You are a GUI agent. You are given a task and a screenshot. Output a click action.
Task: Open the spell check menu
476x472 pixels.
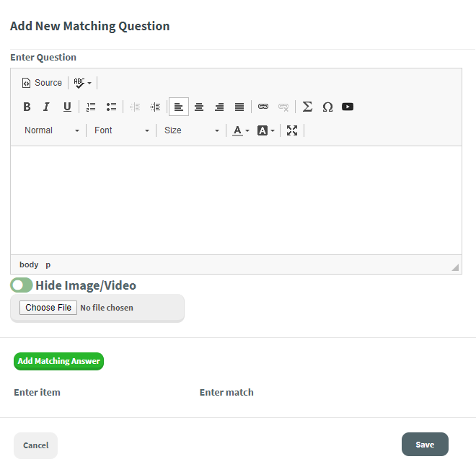(82, 83)
